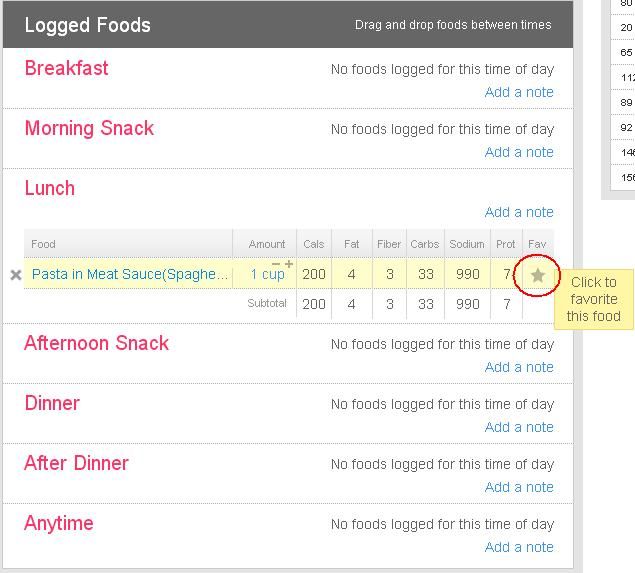Viewport: 635px width, 573px height.
Task: Select the Fav column header
Action: coord(538,244)
